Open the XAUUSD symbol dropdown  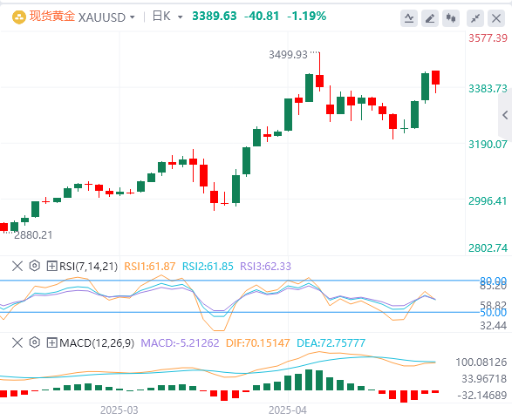point(106,17)
